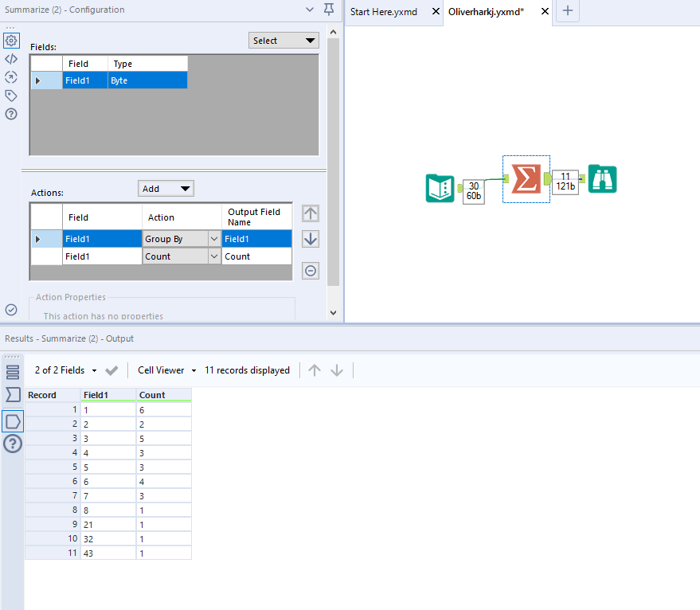Click the Browse tool on canvas
Image resolution: width=700 pixels, height=610 pixels.
[602, 179]
